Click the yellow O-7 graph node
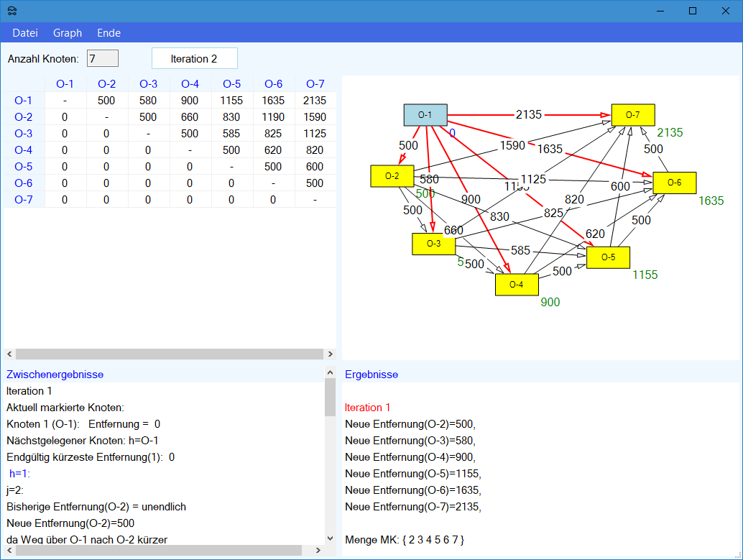 click(x=632, y=115)
